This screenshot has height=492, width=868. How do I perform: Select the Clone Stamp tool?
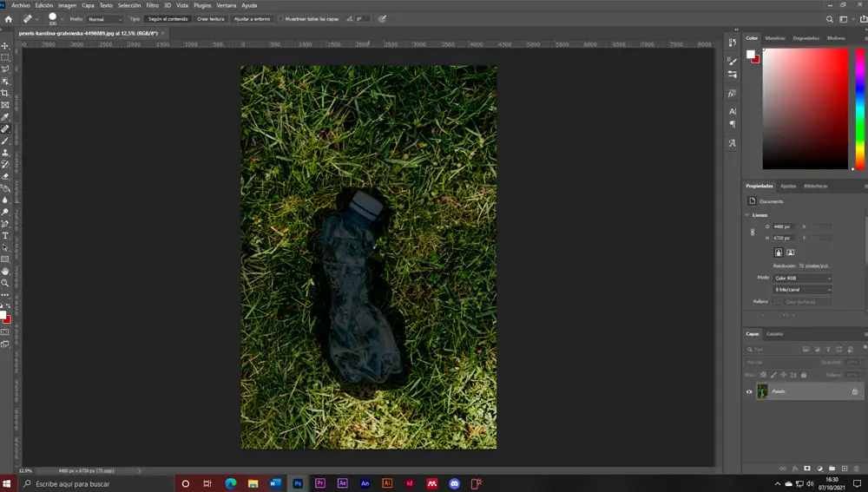tap(5, 153)
